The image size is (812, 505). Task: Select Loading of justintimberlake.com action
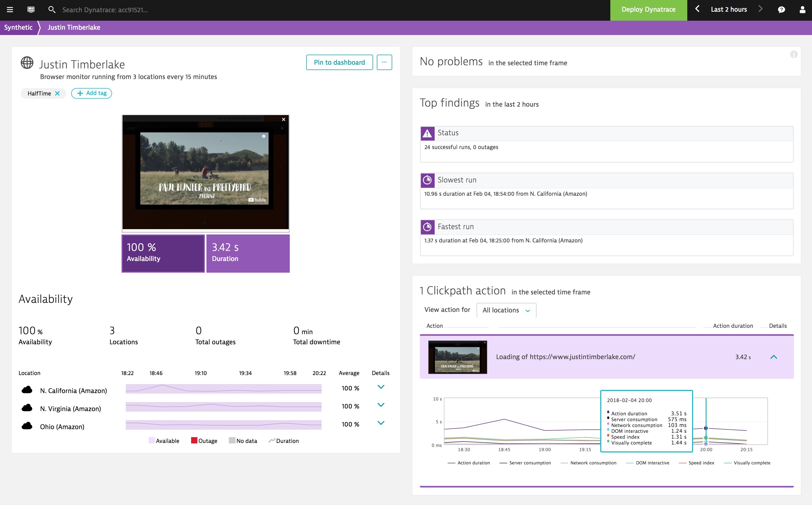tap(565, 357)
